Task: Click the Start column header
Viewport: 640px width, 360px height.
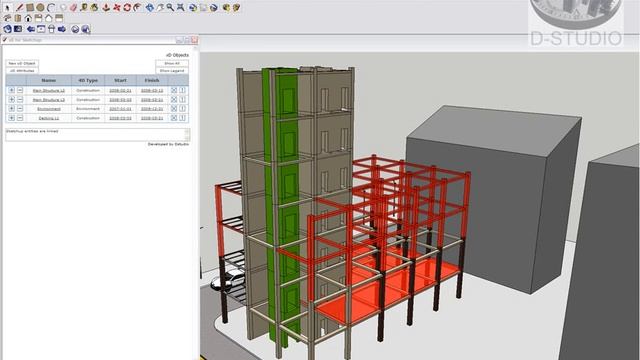Action: pyautogui.click(x=120, y=80)
